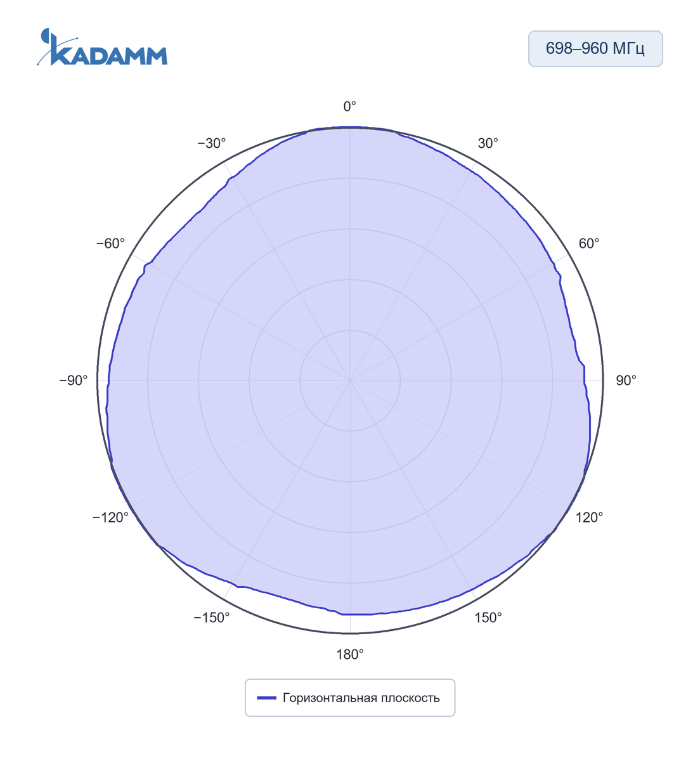Click the 30° angle label

(488, 143)
